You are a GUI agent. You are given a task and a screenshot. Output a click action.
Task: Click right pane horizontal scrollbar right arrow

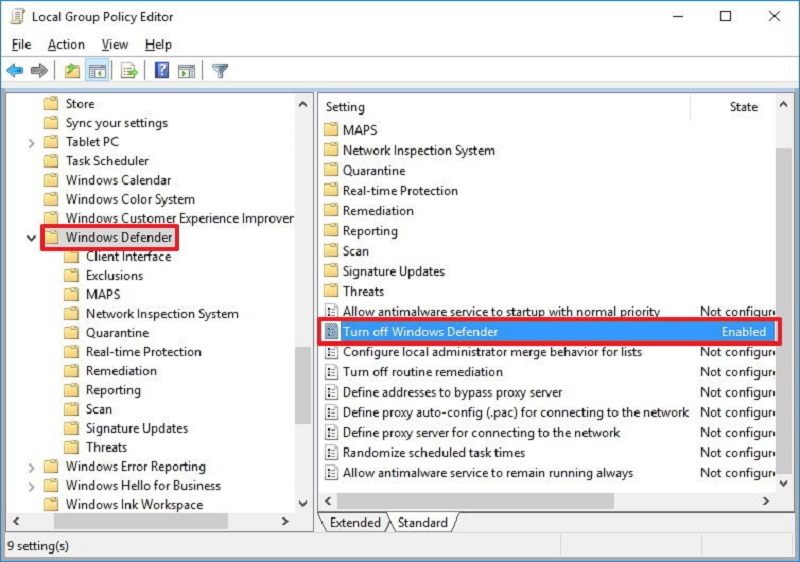click(765, 501)
